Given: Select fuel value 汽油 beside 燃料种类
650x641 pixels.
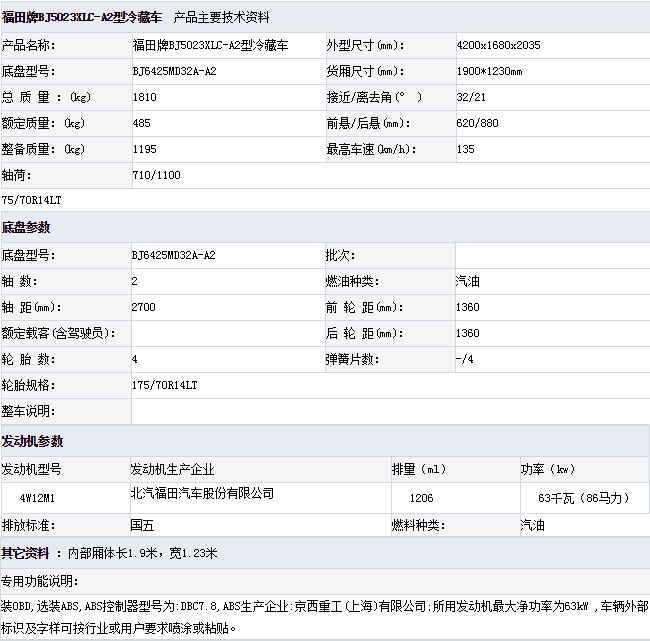Looking at the screenshot, I should [533, 526].
